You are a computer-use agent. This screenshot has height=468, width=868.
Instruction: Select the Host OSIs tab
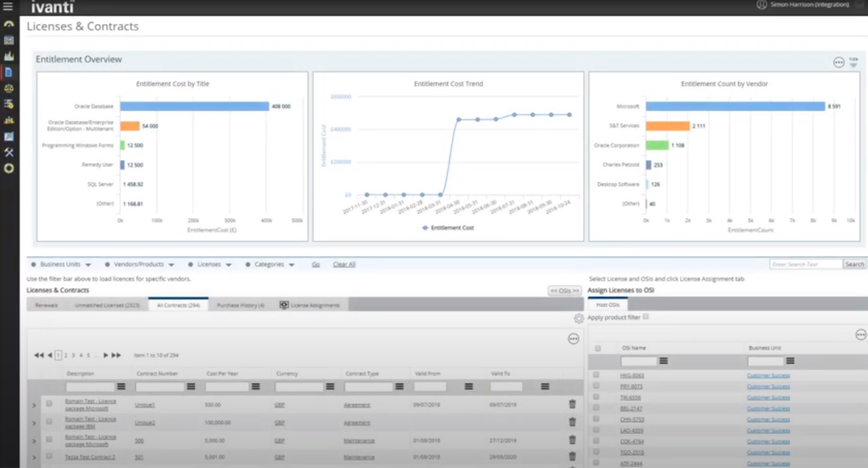(x=608, y=305)
